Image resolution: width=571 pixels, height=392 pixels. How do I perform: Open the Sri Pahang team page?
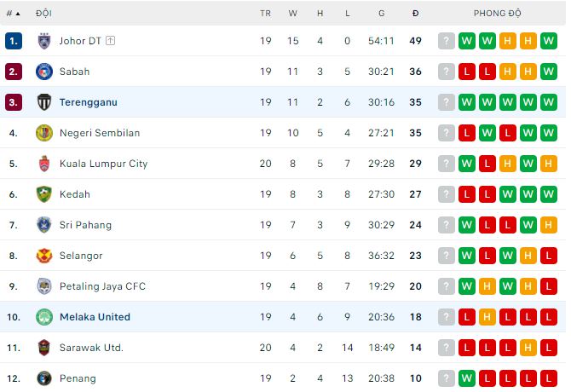point(85,225)
